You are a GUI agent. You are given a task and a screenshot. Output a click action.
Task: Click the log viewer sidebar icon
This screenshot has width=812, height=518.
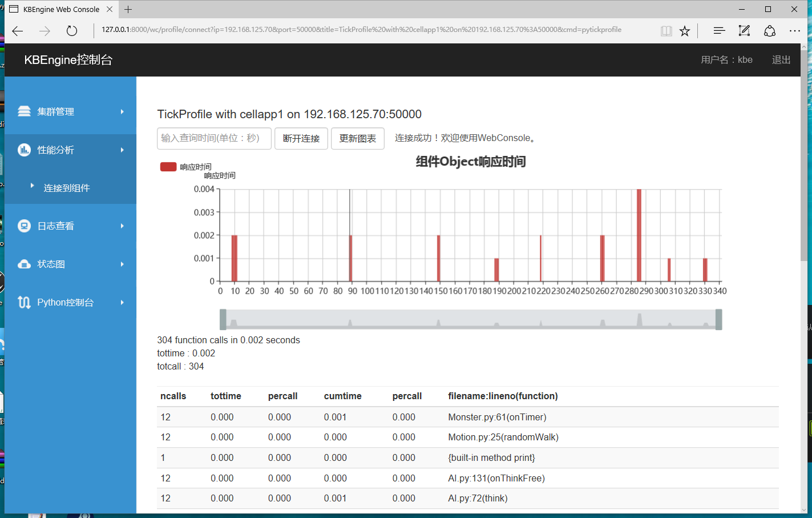24,226
